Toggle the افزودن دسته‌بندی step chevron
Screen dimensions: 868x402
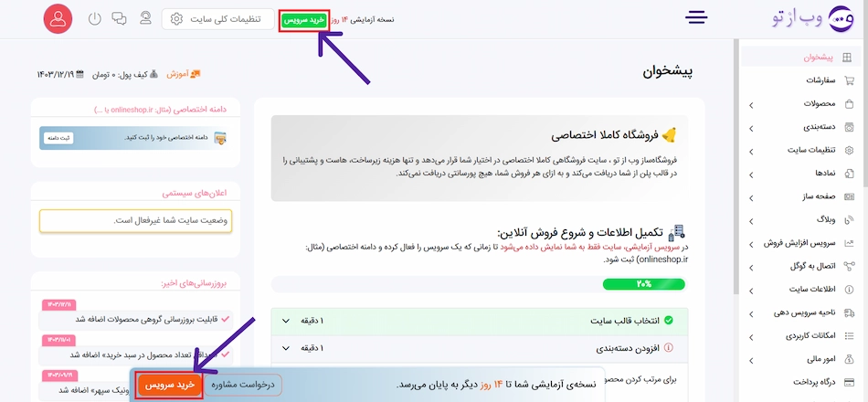[286, 348]
